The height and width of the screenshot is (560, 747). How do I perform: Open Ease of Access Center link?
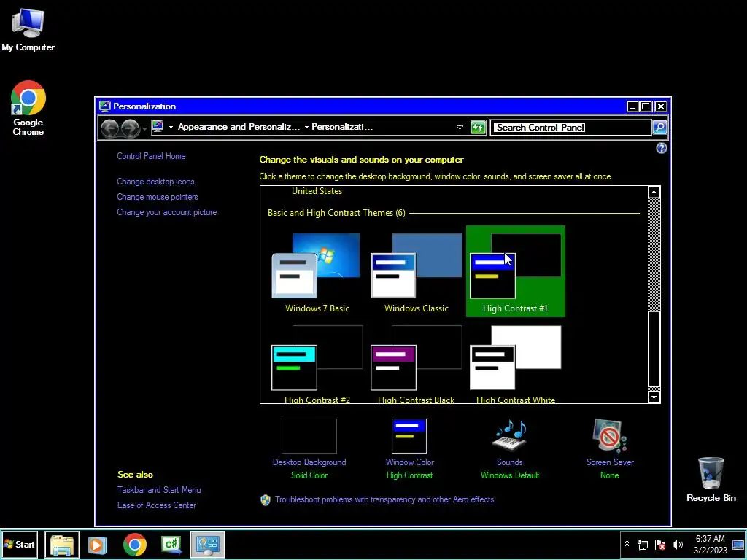pos(157,505)
